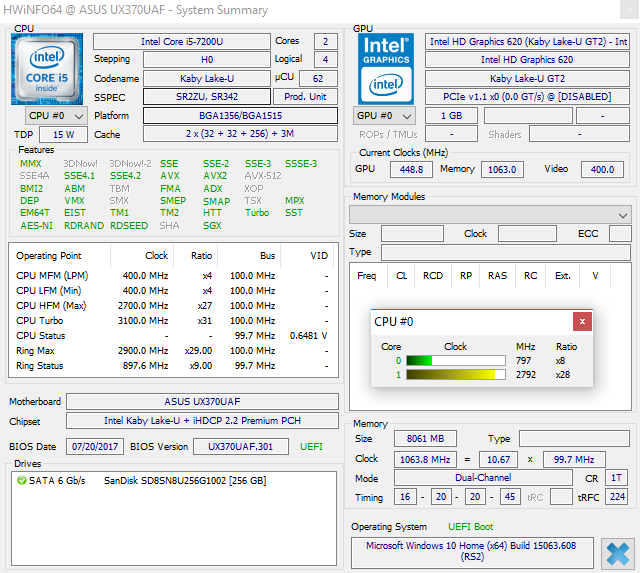Open the CPU #0 selector dropdown
This screenshot has width=640, height=573.
click(56, 116)
